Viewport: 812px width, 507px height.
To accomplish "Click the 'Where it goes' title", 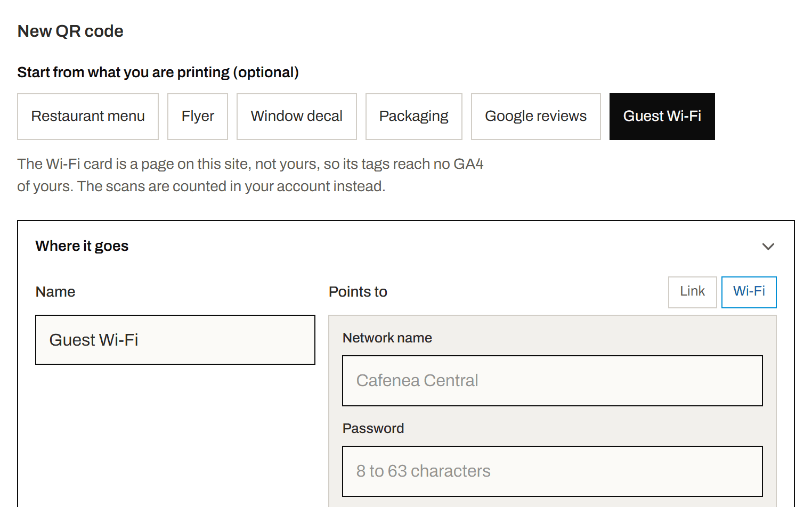I will [x=82, y=246].
